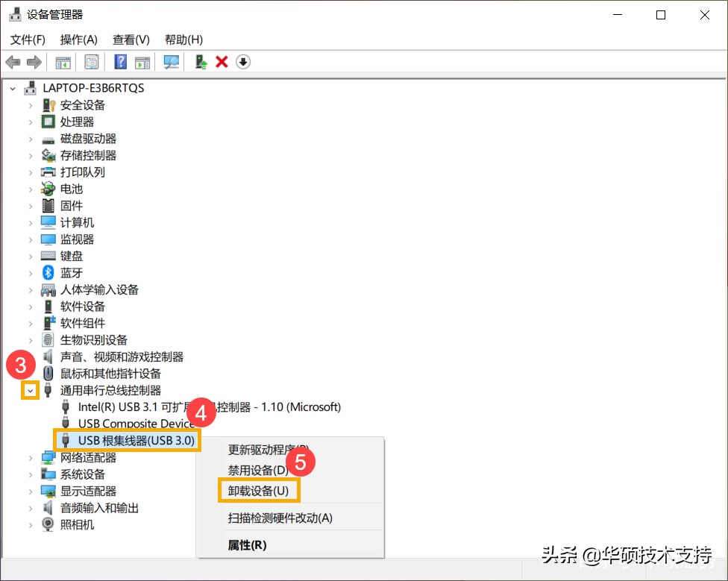The image size is (728, 581).
Task: Click the red uninstall device toolbar icon
Action: pos(222,62)
